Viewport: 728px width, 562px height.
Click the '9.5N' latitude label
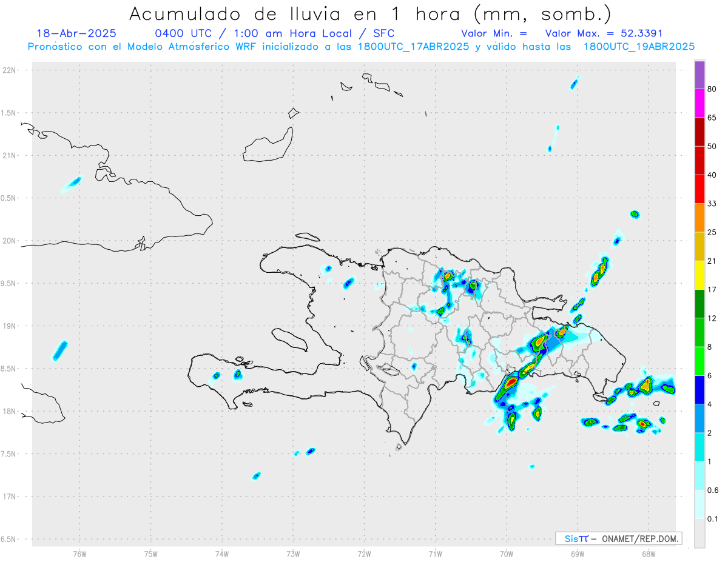click(9, 284)
